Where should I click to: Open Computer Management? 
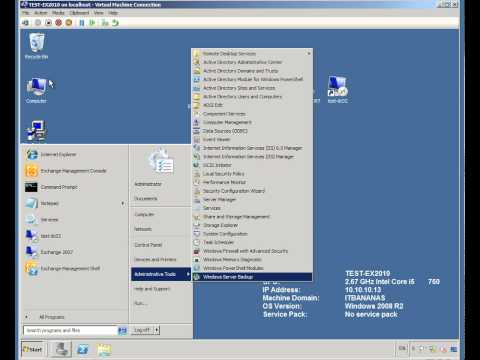252,122
